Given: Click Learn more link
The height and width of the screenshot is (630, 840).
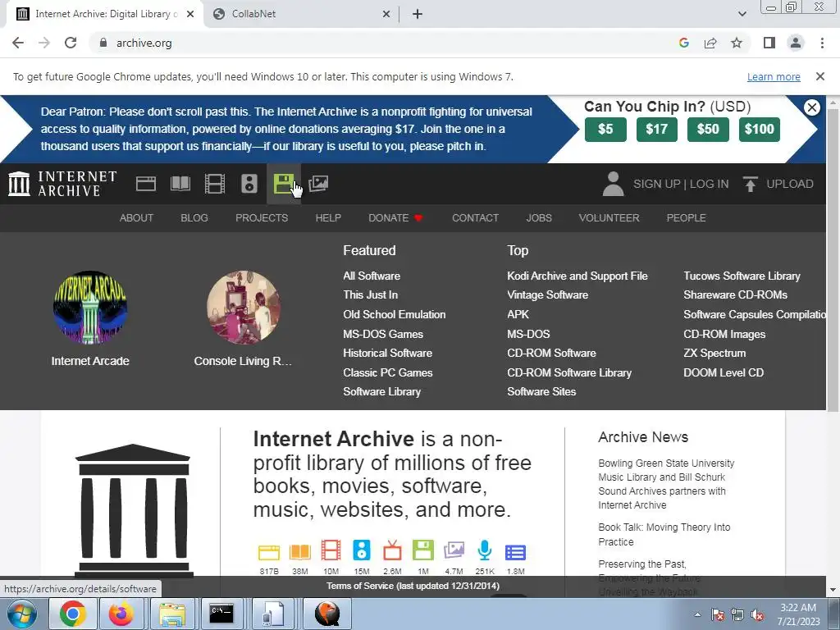Looking at the screenshot, I should click(x=773, y=76).
